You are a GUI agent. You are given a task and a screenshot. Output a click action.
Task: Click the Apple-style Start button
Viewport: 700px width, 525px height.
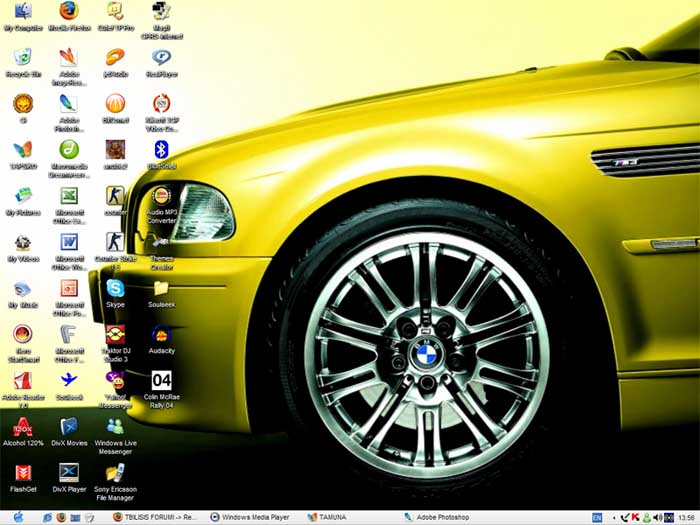click(x=18, y=517)
